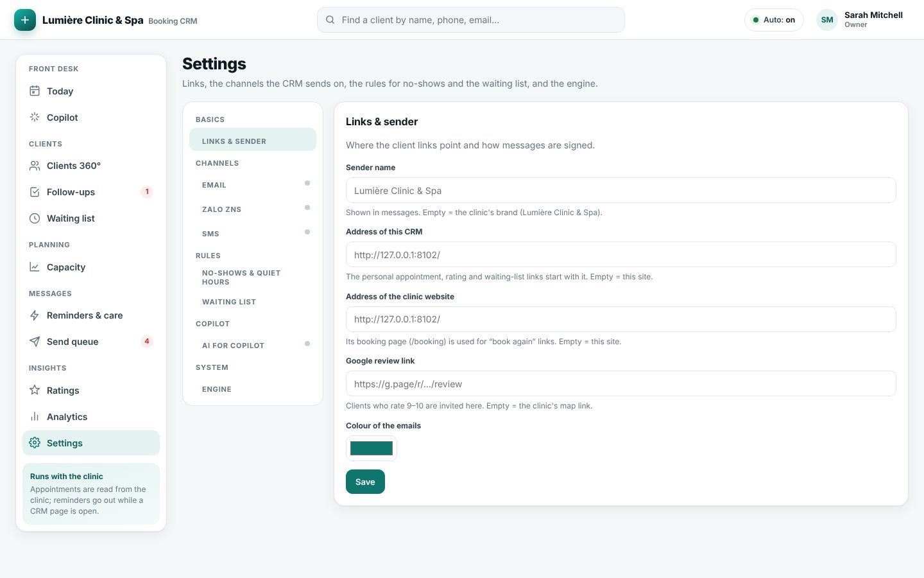Screen dimensions: 924x578
Task: Open the Waiting List rules section
Action: (x=253, y=302)
